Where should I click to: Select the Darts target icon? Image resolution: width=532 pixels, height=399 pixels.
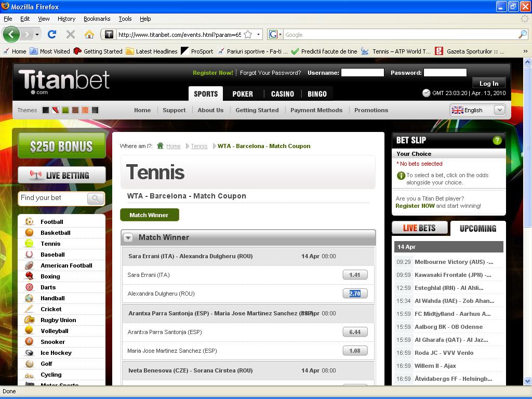tap(30, 287)
